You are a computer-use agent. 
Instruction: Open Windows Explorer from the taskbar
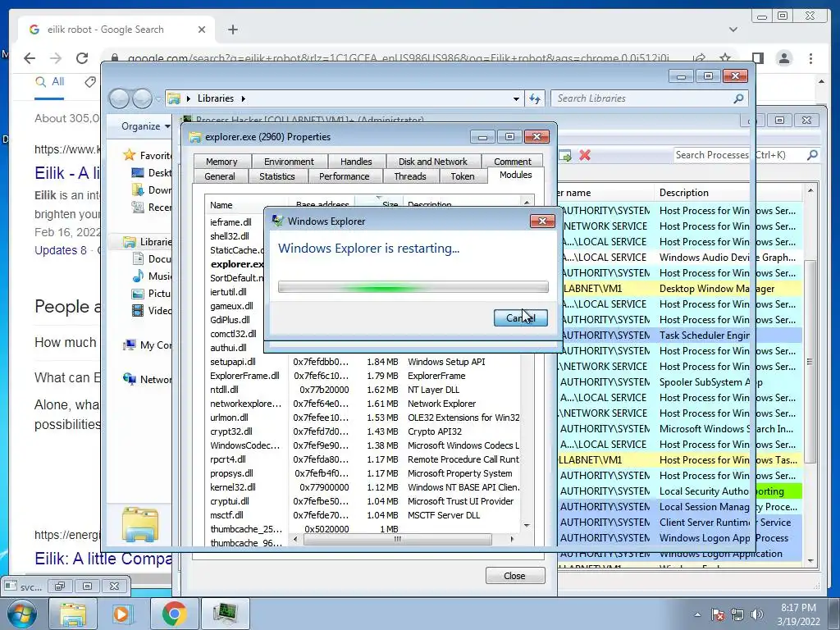tap(72, 614)
